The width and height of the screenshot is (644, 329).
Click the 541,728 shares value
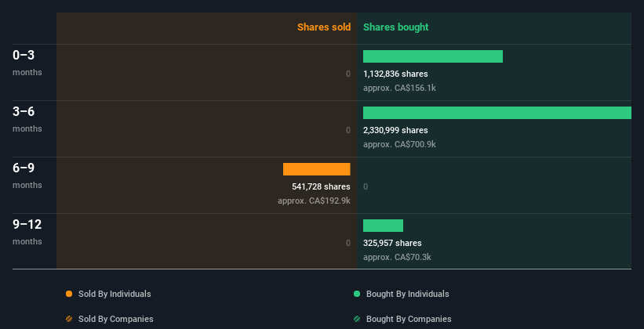(321, 186)
